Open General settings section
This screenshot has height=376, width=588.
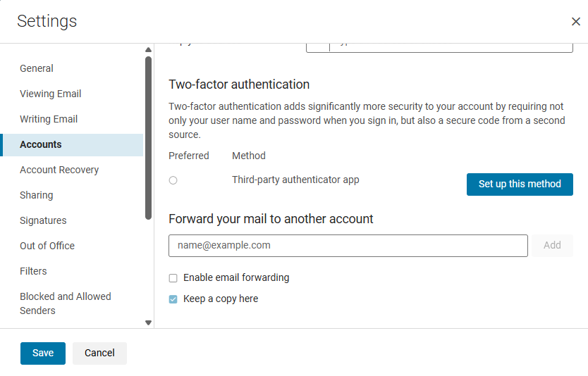click(x=37, y=68)
